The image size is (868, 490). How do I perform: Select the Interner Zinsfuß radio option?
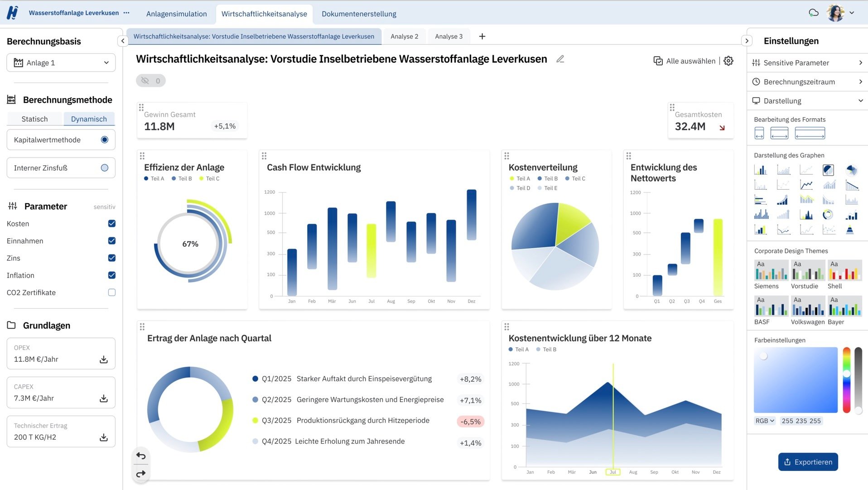click(105, 168)
